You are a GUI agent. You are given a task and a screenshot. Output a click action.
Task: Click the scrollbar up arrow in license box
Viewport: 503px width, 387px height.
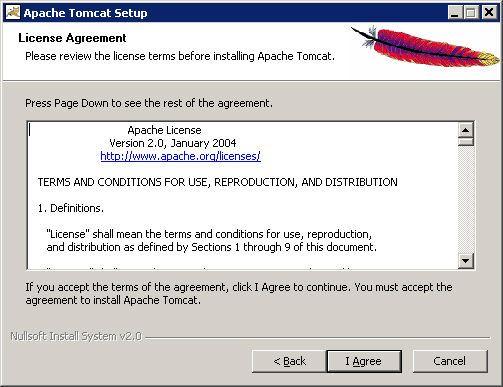pos(466,130)
